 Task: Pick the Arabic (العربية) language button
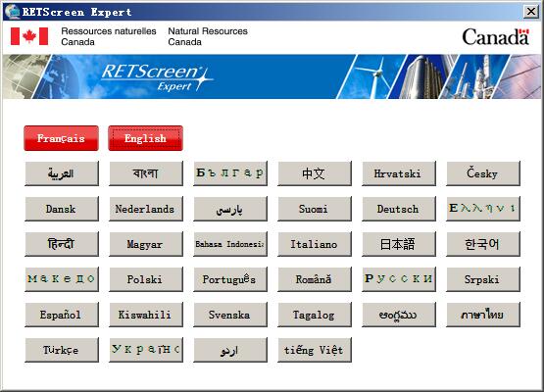(x=62, y=173)
